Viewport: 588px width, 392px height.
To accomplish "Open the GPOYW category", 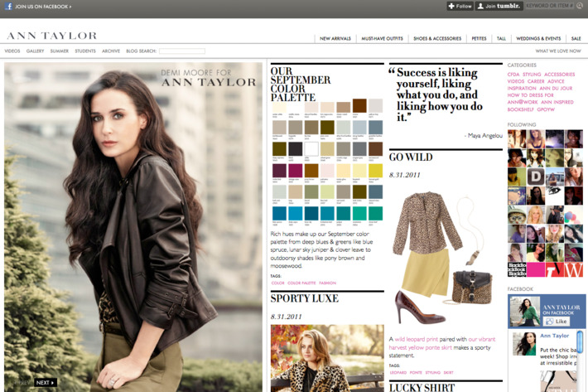I will click(546, 109).
